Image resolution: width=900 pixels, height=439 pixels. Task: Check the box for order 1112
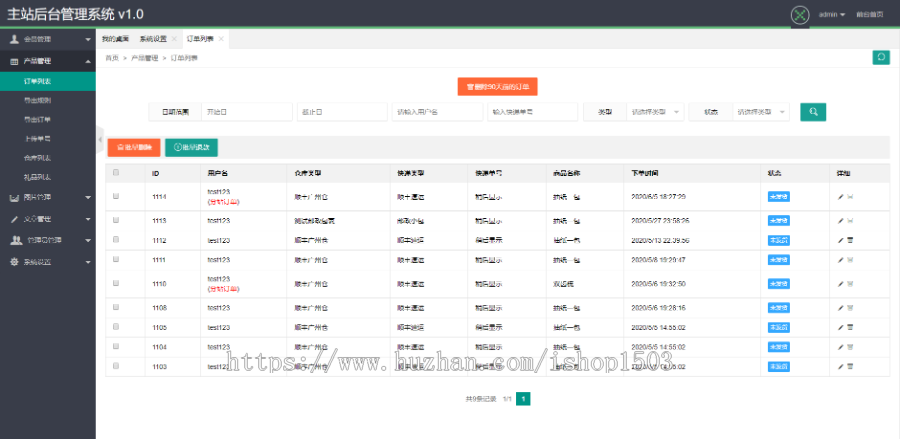pyautogui.click(x=116, y=239)
